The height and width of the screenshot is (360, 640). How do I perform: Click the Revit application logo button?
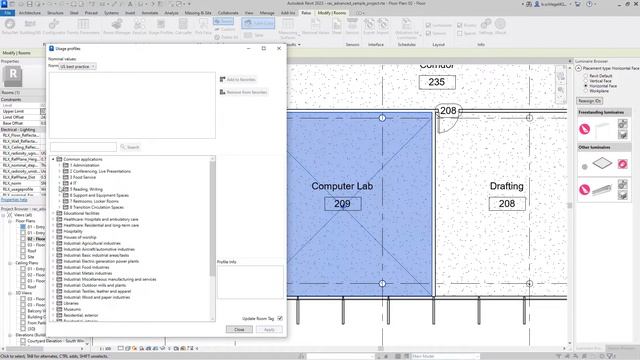tap(4, 4)
